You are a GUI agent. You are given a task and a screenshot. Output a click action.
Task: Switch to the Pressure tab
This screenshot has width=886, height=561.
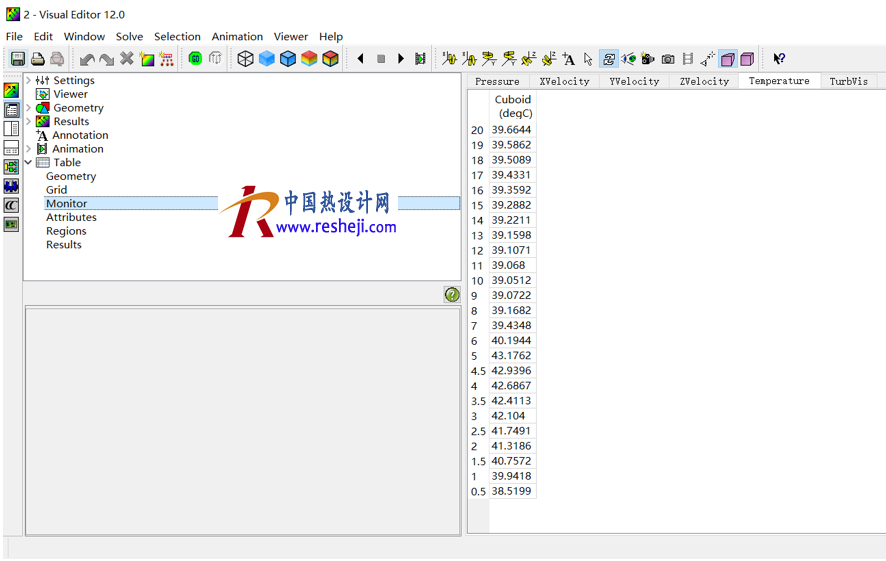(497, 81)
